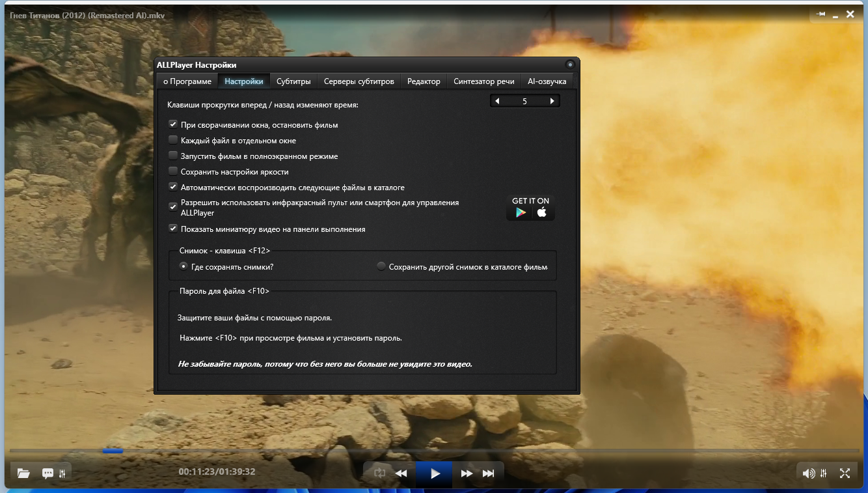Click the bold italic 'Не забывайте пароль' warning
This screenshot has width=868, height=493.
coord(325,364)
